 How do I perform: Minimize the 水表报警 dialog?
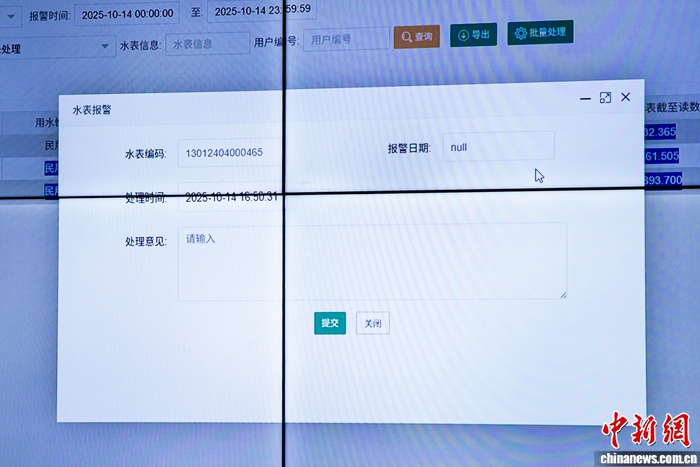(x=585, y=98)
